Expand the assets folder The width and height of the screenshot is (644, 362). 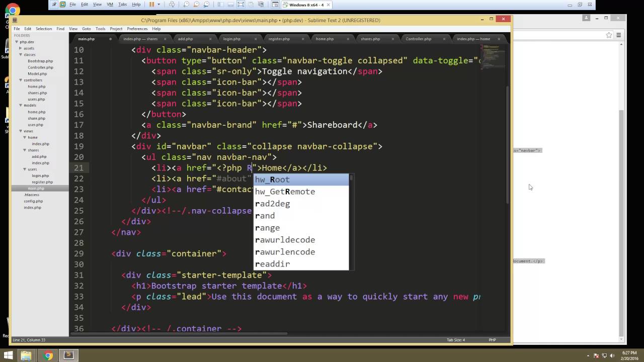coord(20,48)
